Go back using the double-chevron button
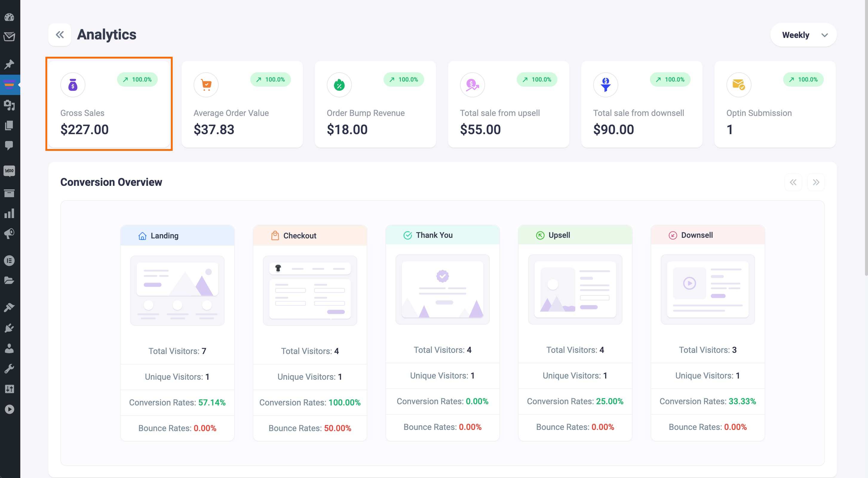The image size is (868, 478). point(60,35)
